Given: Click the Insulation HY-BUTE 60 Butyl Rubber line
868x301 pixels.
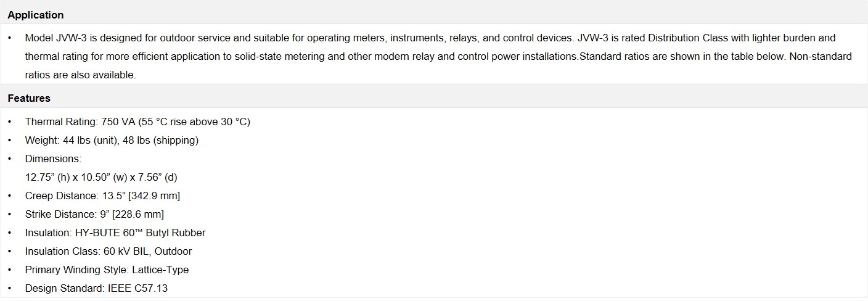Looking at the screenshot, I should click(115, 233).
